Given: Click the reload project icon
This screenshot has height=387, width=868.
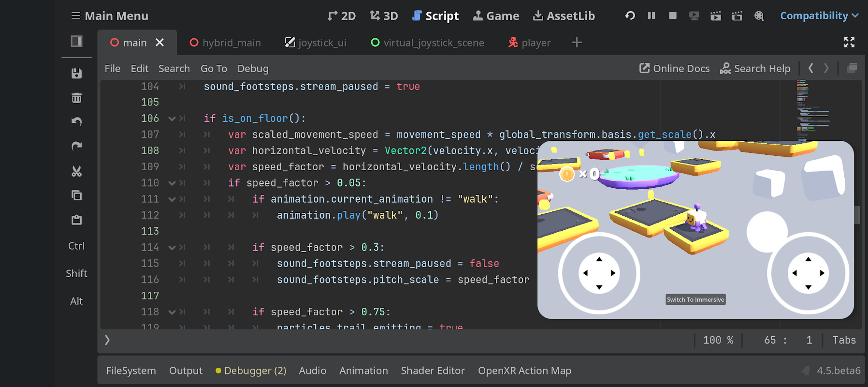Looking at the screenshot, I should point(630,16).
